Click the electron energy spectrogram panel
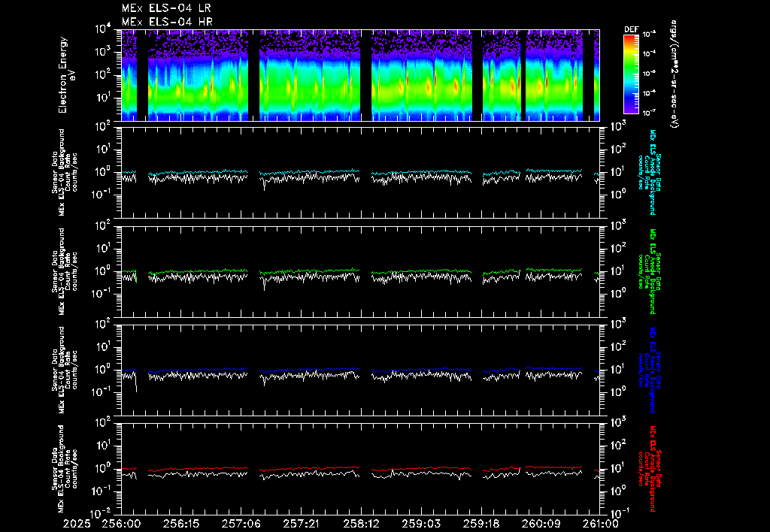The image size is (770, 532). coord(360,75)
